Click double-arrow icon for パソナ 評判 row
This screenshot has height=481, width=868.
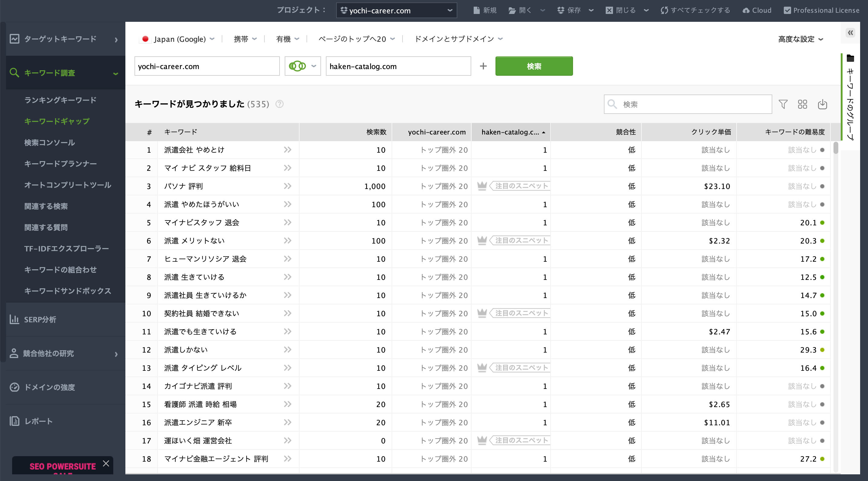(287, 186)
